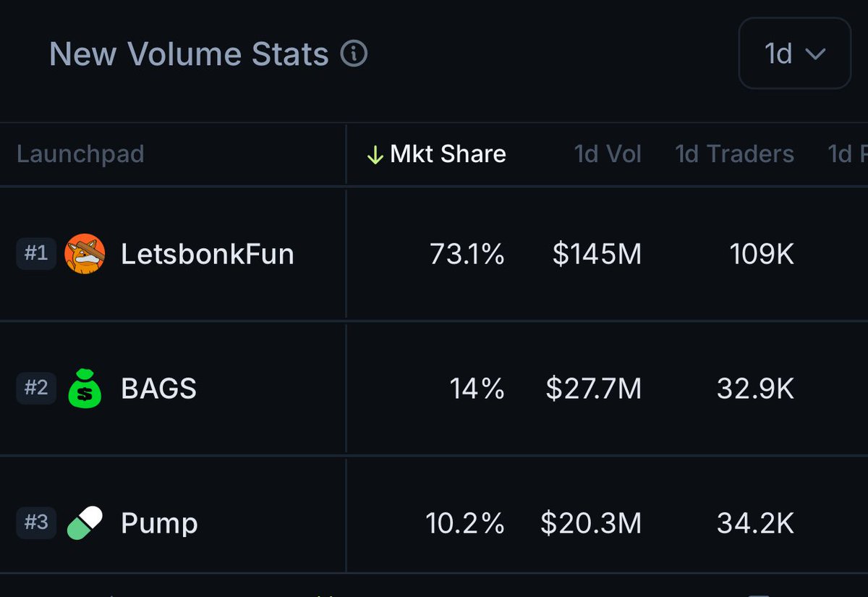Click the green sort arrow on Mkt Share
The height and width of the screenshot is (597, 868).
[375, 155]
